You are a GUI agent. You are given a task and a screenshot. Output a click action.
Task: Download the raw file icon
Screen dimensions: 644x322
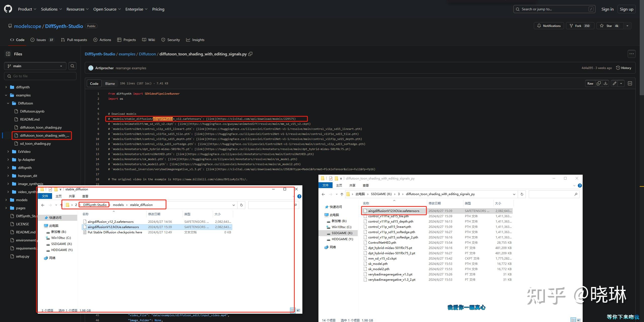606,83
